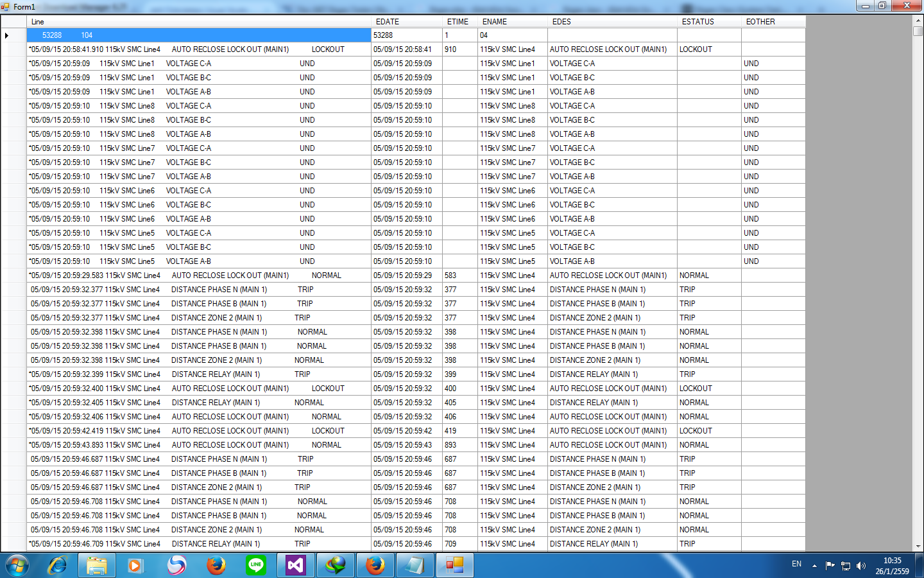Show hidden system tray icons arrow
Image resolution: width=924 pixels, height=578 pixels.
point(814,566)
